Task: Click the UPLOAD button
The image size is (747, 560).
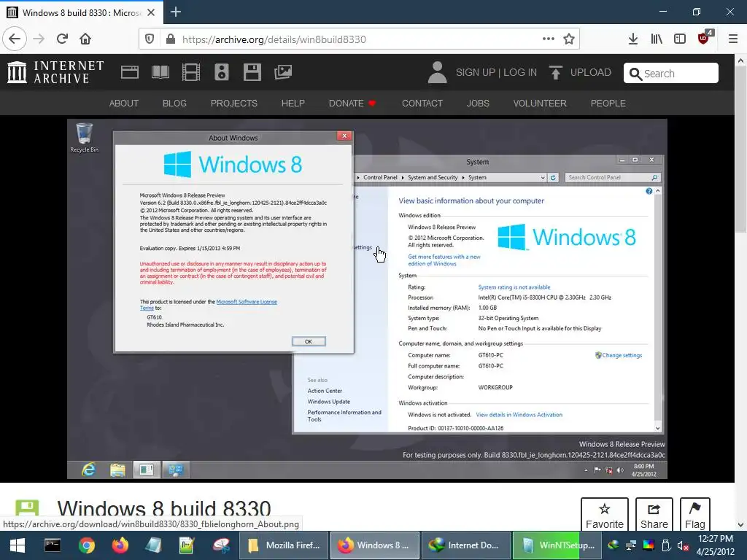Action: tap(580, 72)
